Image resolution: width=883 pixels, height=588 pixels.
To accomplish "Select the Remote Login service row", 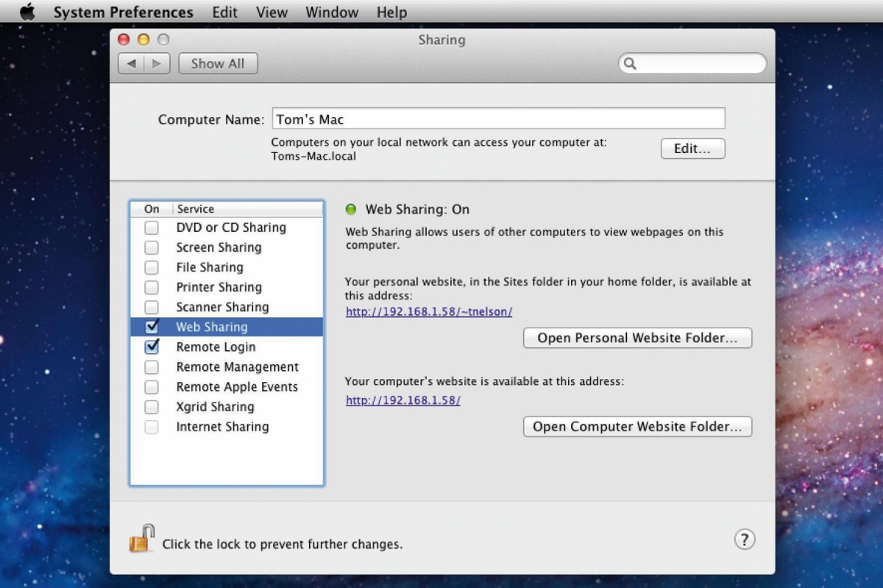I will 227,347.
